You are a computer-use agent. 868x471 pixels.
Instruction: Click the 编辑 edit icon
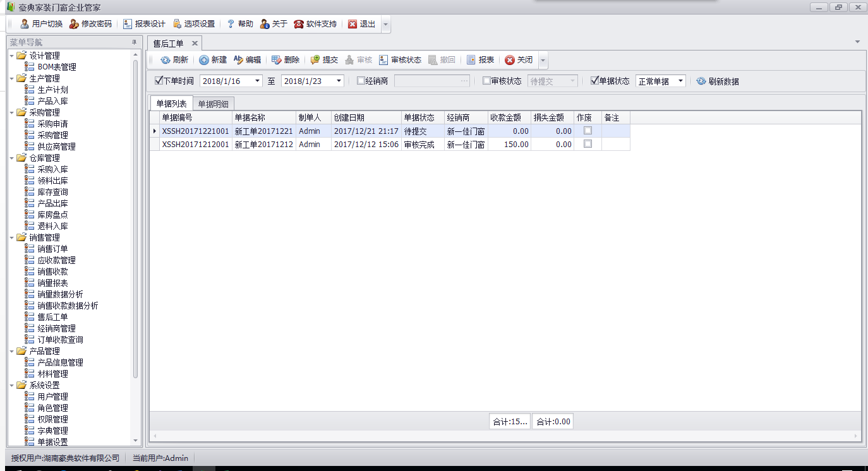[x=238, y=60]
